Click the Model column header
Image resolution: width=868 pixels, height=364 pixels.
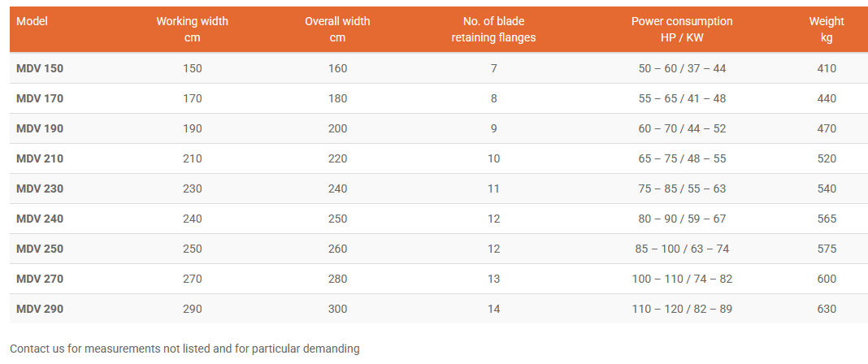coord(33,21)
